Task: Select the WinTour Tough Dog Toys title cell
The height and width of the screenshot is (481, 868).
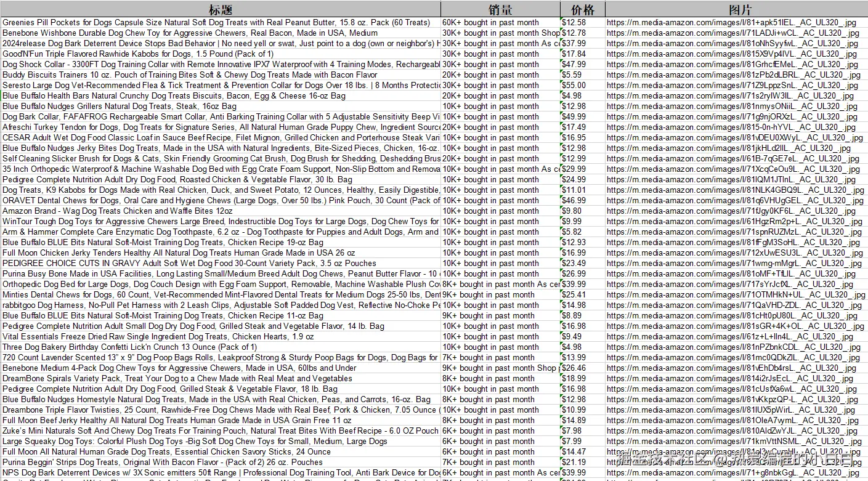Action: tap(221, 222)
